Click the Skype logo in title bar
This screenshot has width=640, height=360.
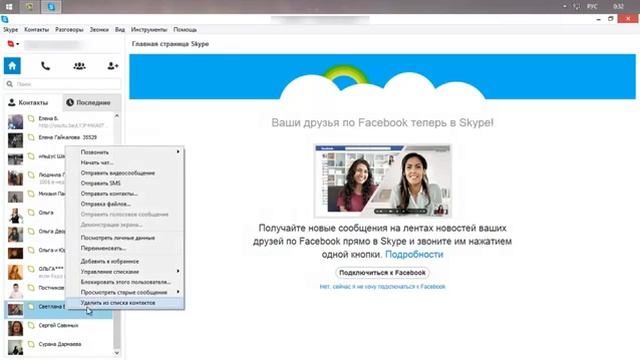tap(5, 19)
